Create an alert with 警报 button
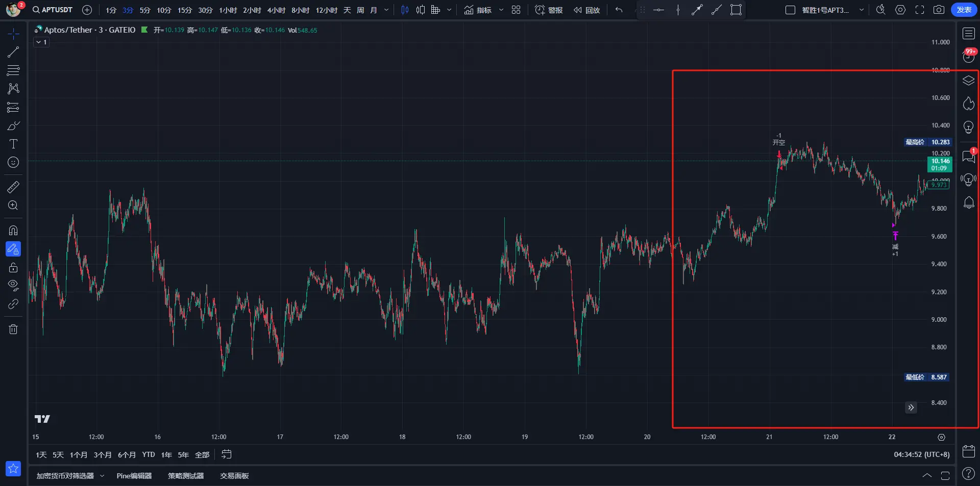This screenshot has height=486, width=980. tap(549, 10)
